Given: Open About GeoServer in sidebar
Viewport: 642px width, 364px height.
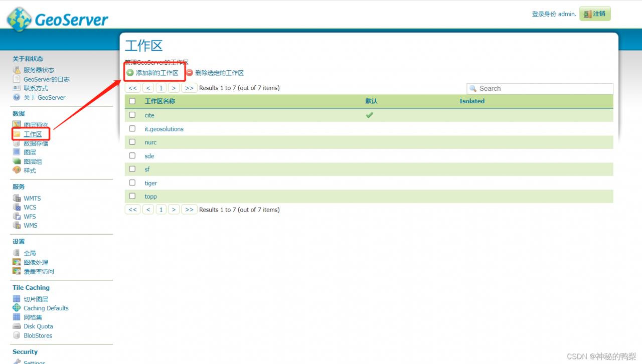Looking at the screenshot, I should pyautogui.click(x=45, y=98).
